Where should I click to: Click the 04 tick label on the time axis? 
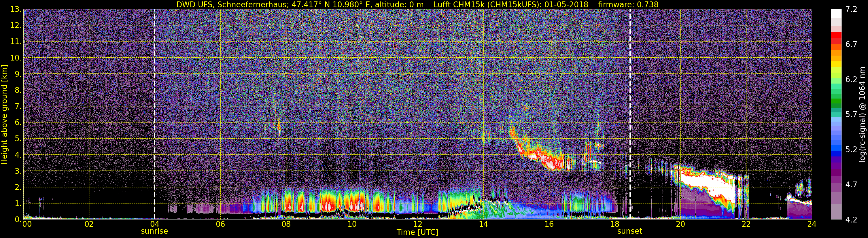(x=154, y=224)
